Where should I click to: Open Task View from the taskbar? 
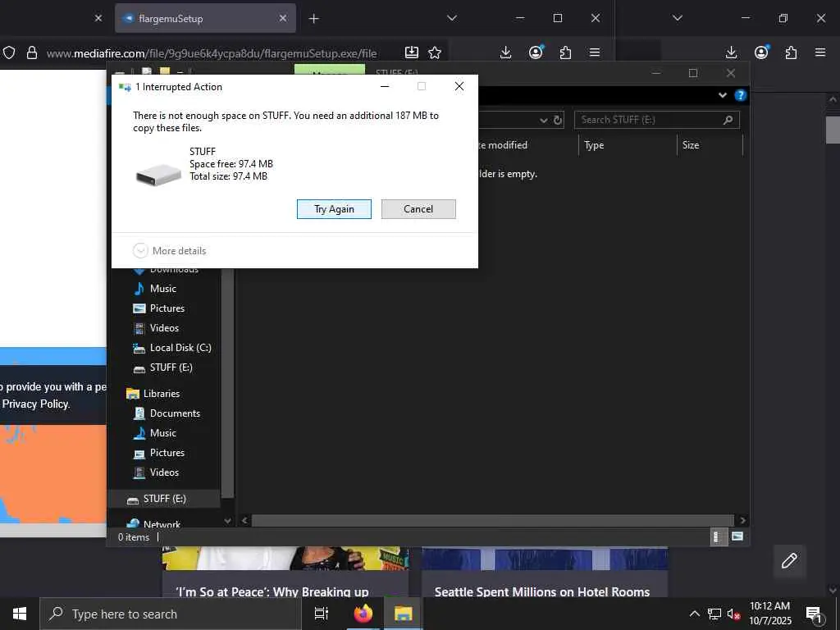(x=322, y=614)
